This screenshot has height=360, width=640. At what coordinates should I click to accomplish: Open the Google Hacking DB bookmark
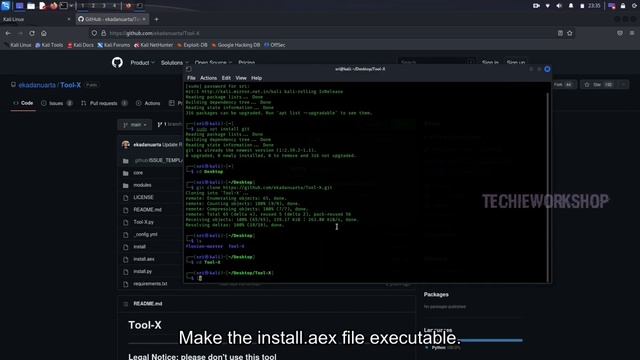(236, 45)
